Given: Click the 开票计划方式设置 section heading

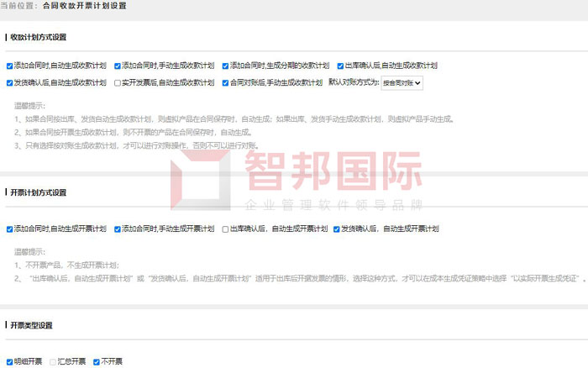Looking at the screenshot, I should pyautogui.click(x=38, y=192).
